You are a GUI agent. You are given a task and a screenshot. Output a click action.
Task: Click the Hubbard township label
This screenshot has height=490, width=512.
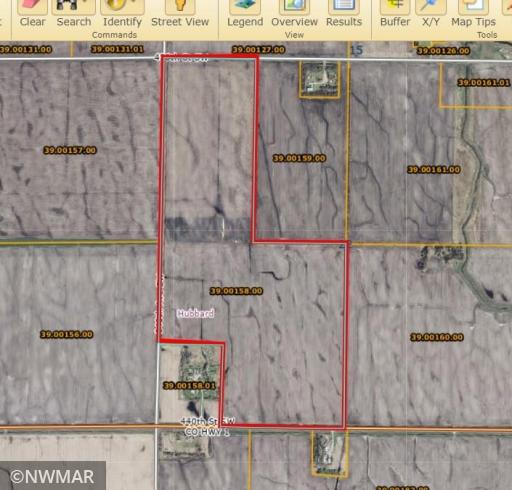(x=196, y=313)
